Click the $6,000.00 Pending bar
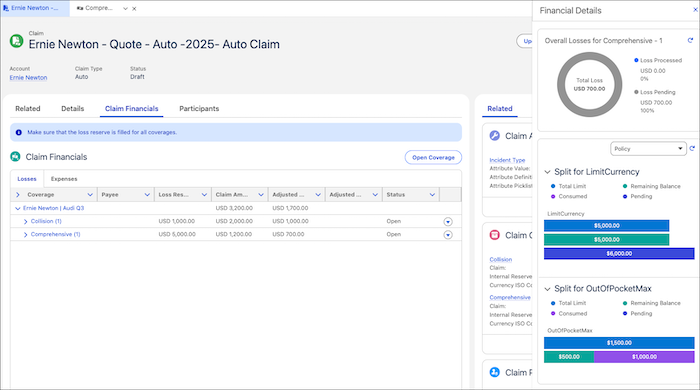 (x=619, y=253)
